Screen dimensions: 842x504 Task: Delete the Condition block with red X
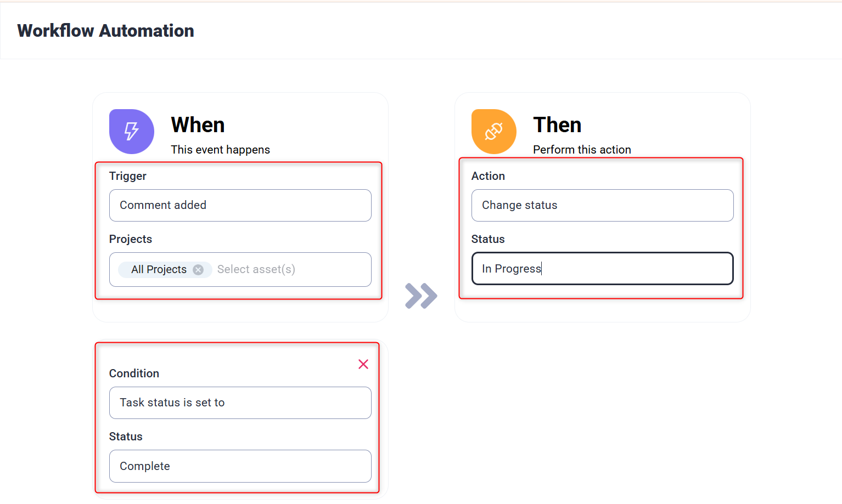tap(363, 364)
